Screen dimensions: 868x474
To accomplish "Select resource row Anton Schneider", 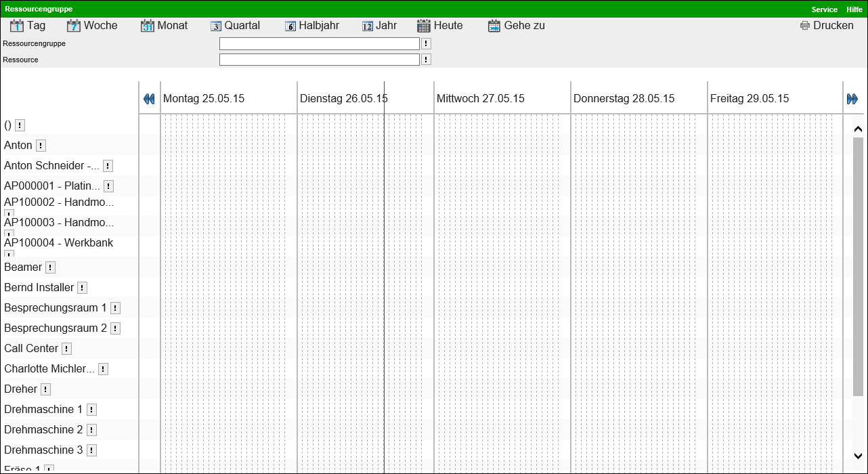I will tap(51, 166).
